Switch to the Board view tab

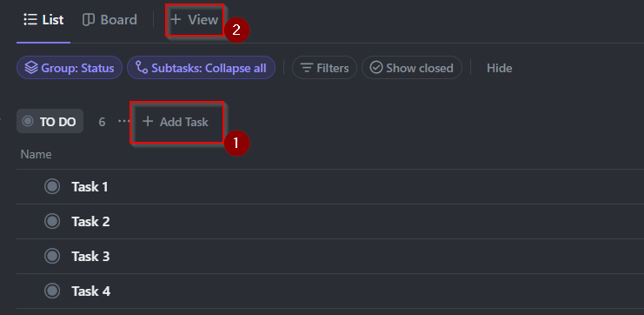pos(110,20)
